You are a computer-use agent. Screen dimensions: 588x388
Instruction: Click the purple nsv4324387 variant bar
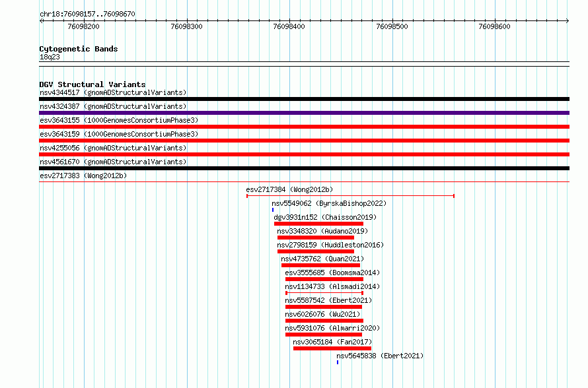(x=304, y=113)
